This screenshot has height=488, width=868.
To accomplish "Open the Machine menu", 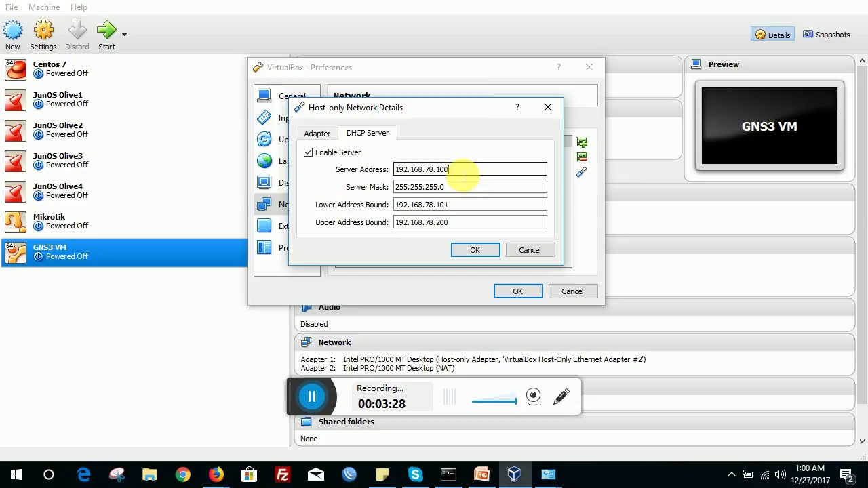I will click(44, 7).
